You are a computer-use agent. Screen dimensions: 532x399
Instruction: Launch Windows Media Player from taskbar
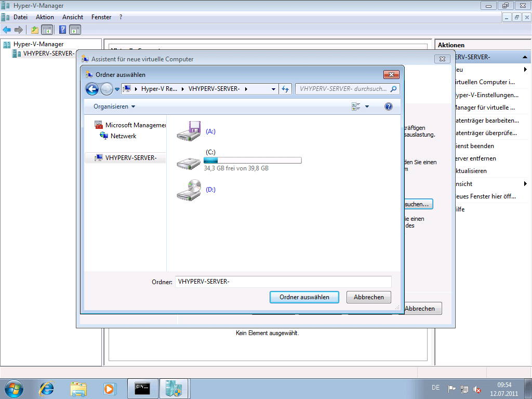(110, 389)
